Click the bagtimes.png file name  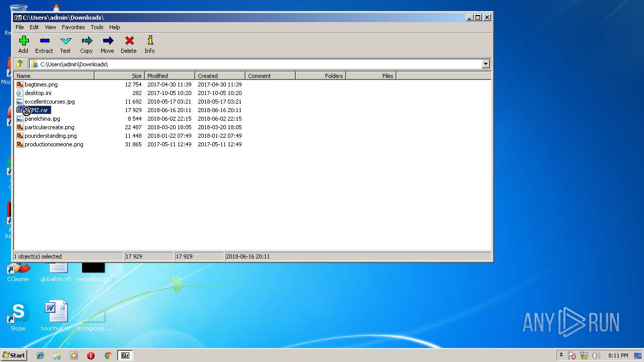tap(41, 84)
